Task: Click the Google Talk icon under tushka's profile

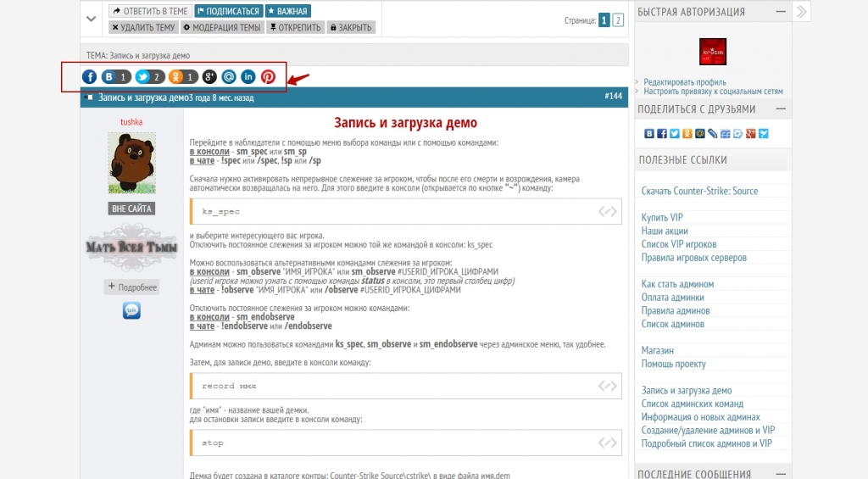Action: pos(131,311)
